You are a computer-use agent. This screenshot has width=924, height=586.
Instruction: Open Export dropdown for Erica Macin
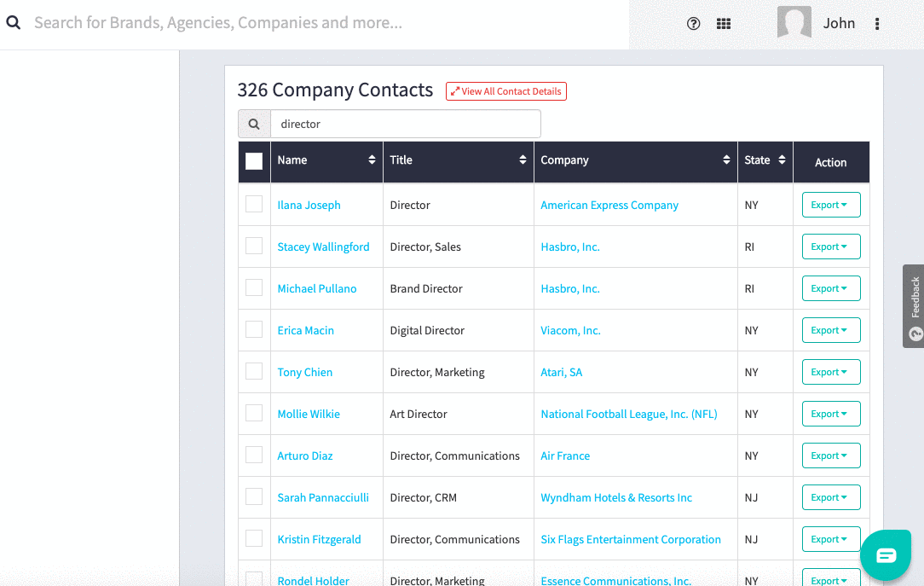tap(831, 330)
